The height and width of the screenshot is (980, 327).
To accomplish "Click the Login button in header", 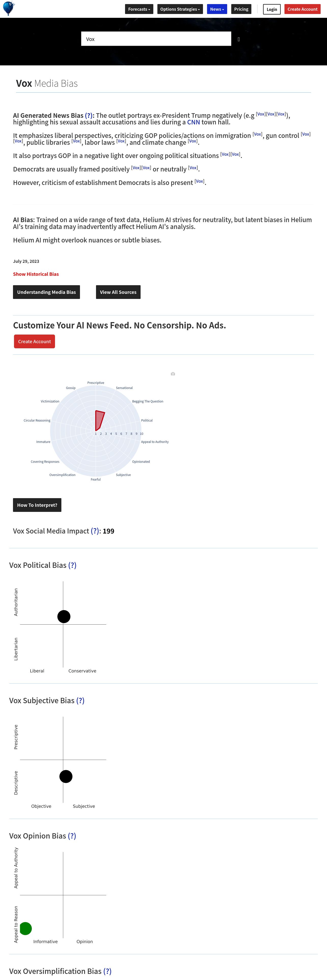I will [272, 9].
